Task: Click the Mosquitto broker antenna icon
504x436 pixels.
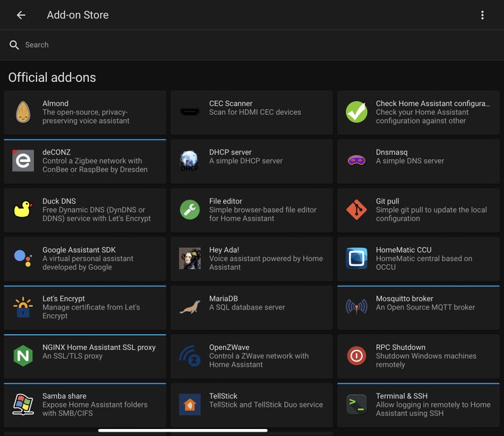Action: tap(357, 307)
